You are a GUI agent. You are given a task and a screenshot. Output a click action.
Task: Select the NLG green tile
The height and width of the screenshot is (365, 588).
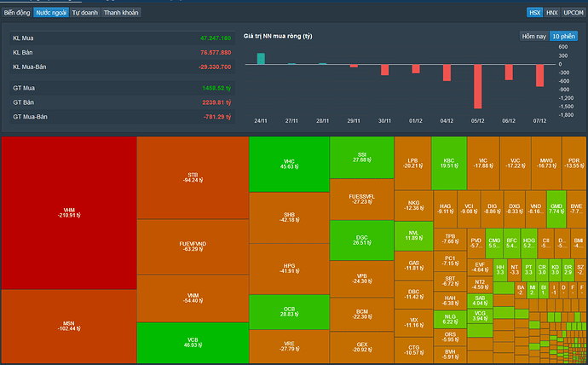[x=450, y=319]
